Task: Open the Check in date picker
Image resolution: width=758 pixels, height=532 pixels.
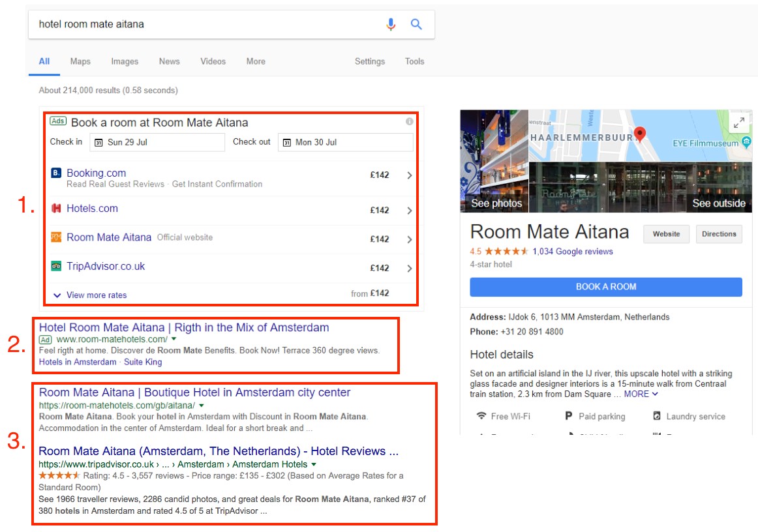Action: 157,142
